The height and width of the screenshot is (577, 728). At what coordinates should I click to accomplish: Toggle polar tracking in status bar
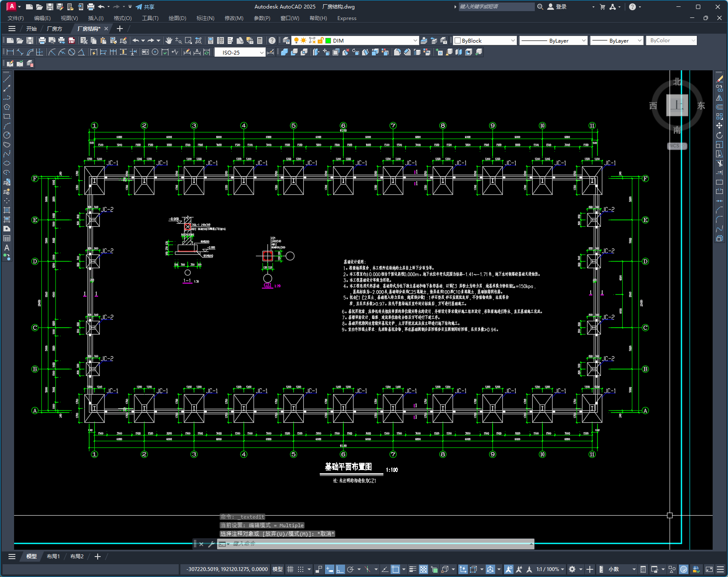pos(351,569)
